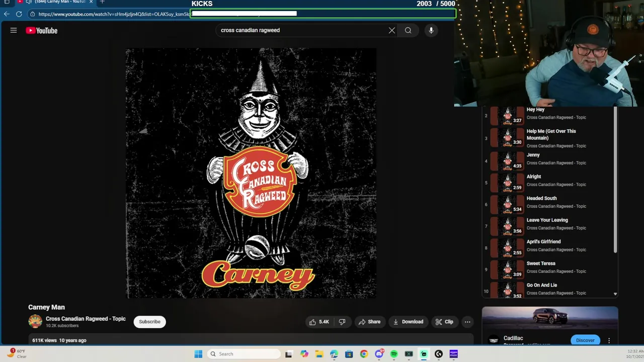Screen dimensions: 644x362
Task: Download the Carney Man video
Action: click(x=408, y=322)
